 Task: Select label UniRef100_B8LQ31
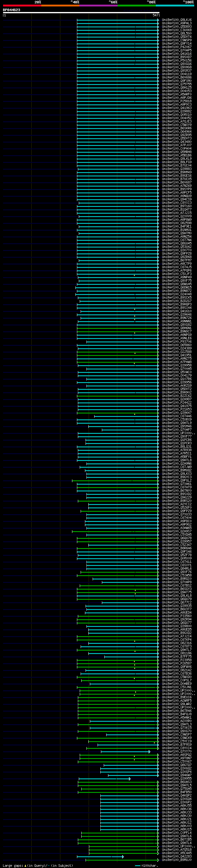click(x=176, y=446)
